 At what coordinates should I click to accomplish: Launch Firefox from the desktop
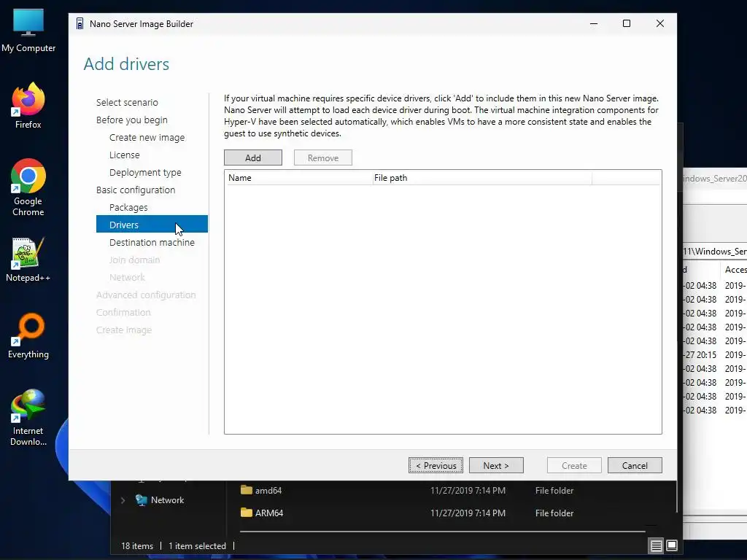28,105
